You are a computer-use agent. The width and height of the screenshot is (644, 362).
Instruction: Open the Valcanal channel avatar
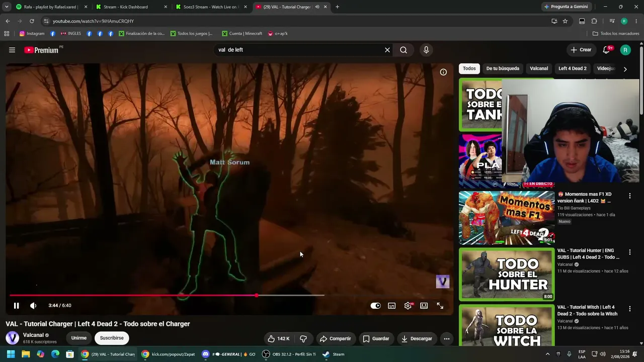point(12,338)
